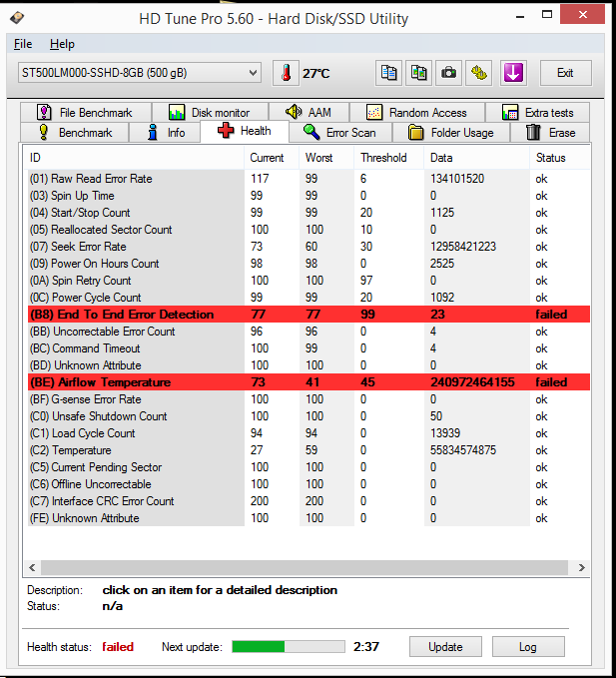Viewport: 616px width, 678px height.
Task: Go to the Extra tests tab
Action: point(537,113)
